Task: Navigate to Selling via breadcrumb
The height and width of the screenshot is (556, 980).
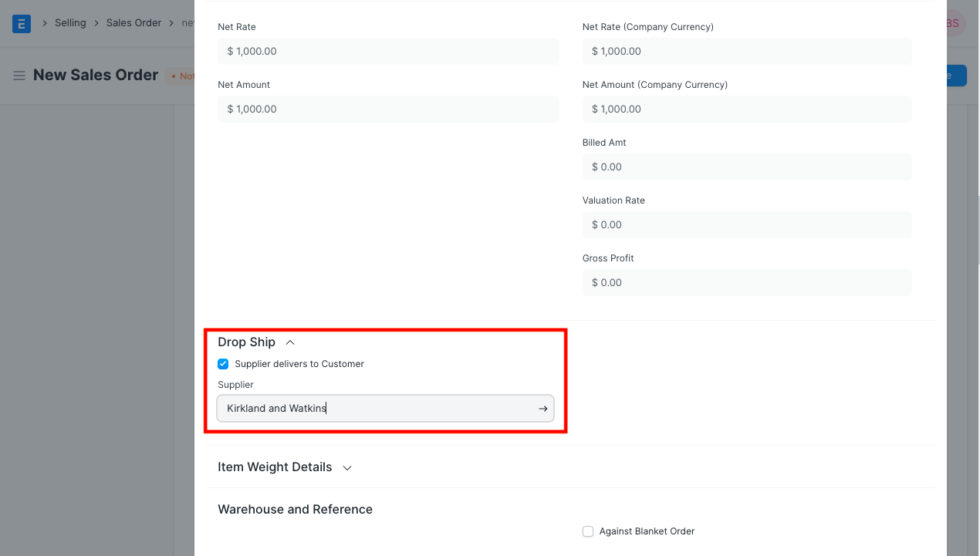Action: (x=70, y=22)
